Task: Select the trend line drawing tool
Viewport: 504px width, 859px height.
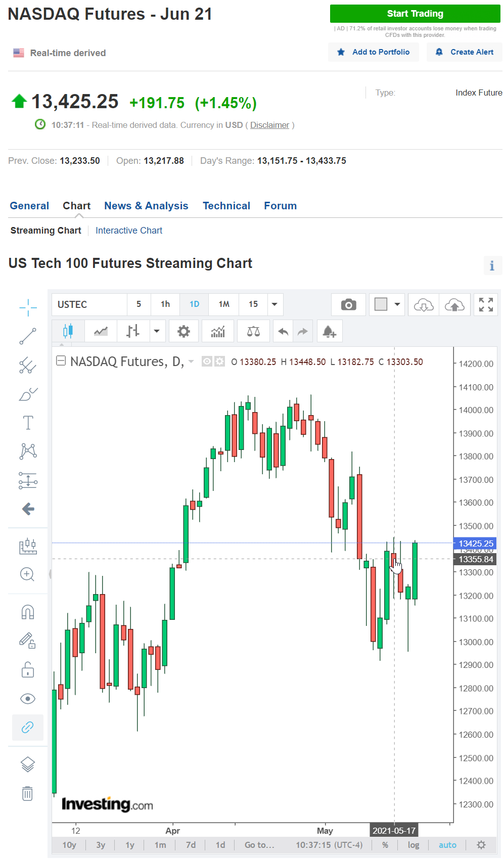Action: [x=28, y=336]
